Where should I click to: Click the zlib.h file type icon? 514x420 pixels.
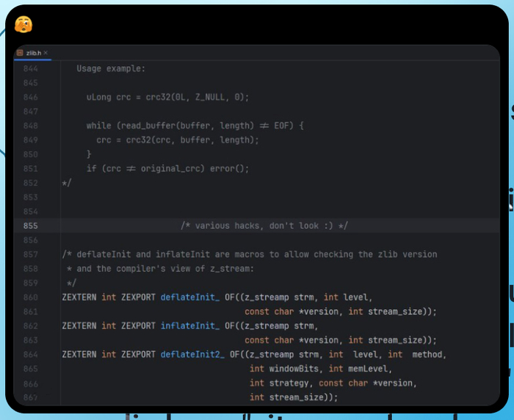[20, 53]
